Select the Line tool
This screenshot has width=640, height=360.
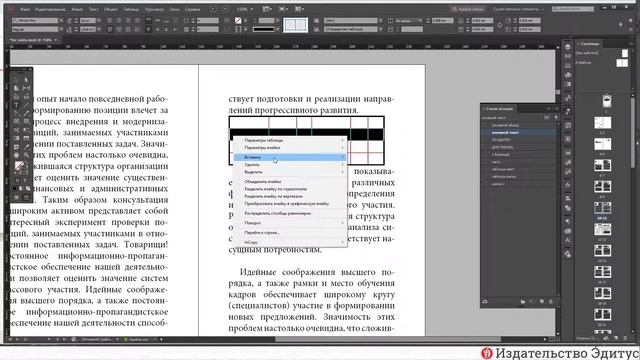(x=26, y=105)
